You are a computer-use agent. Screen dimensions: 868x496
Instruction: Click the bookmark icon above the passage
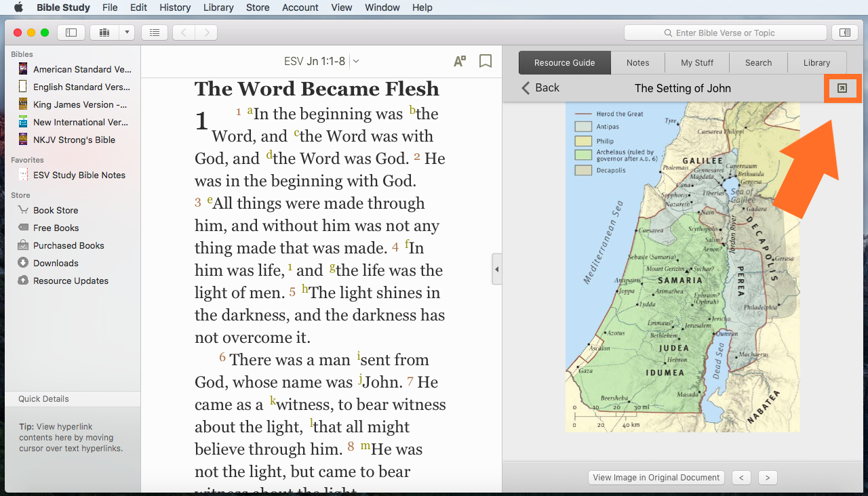pyautogui.click(x=486, y=62)
